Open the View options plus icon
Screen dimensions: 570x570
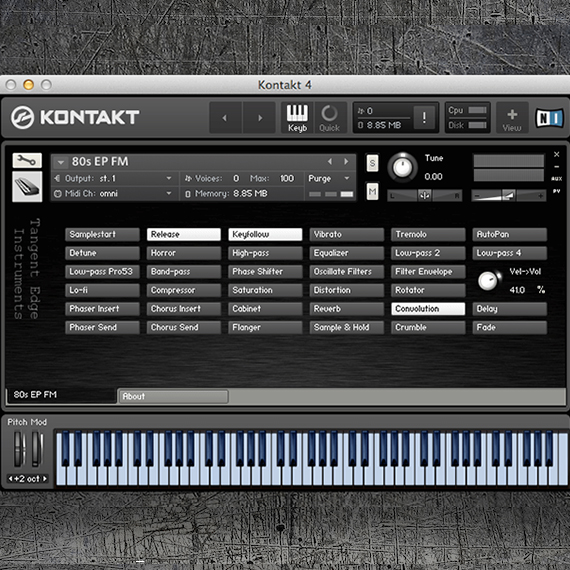click(512, 118)
